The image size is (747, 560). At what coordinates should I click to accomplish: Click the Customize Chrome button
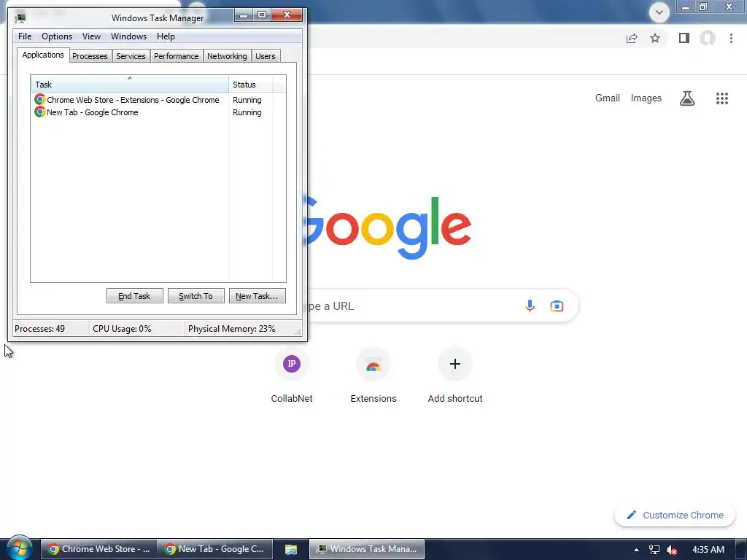tap(675, 516)
